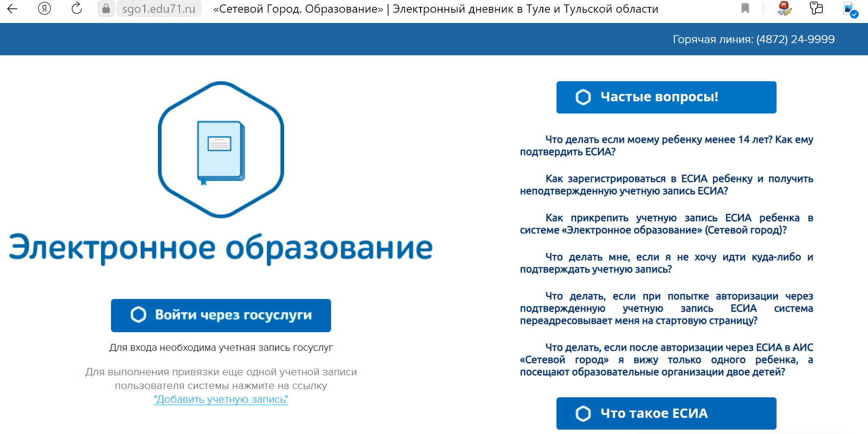Open the feedback bubbles extension icon
Screen dimensions: 868x434
pyautogui.click(x=817, y=8)
